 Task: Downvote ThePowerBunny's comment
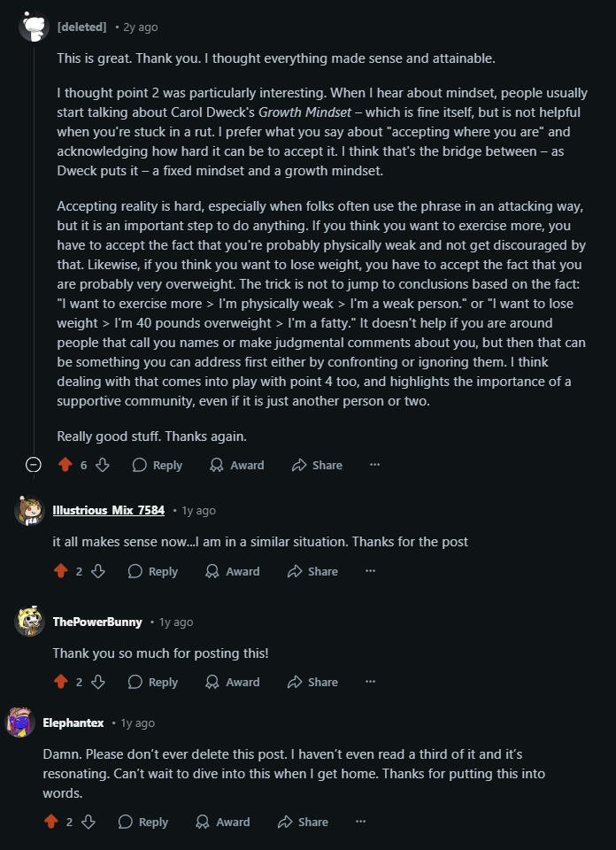tap(97, 682)
